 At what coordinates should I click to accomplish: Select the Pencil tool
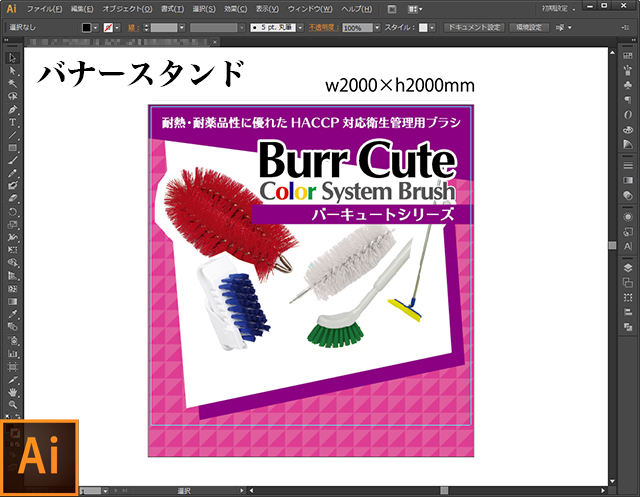(12, 173)
